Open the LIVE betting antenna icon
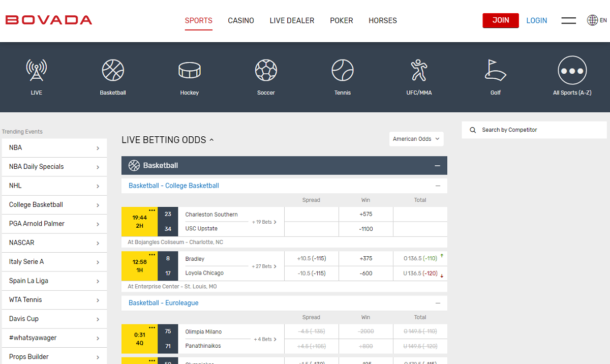The image size is (610, 364). [x=37, y=70]
